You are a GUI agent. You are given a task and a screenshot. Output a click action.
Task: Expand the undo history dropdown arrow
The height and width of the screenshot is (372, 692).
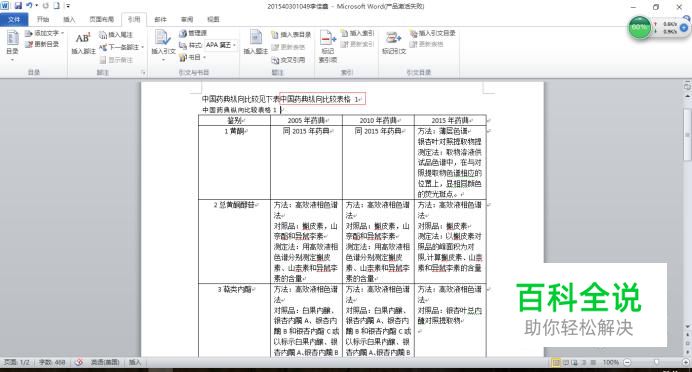click(37, 6)
